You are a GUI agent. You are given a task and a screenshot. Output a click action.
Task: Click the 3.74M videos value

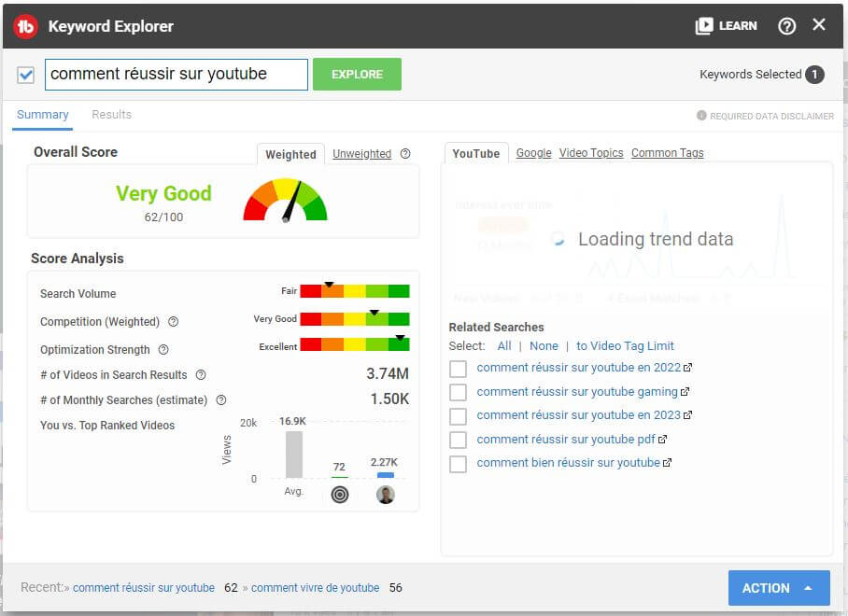388,373
